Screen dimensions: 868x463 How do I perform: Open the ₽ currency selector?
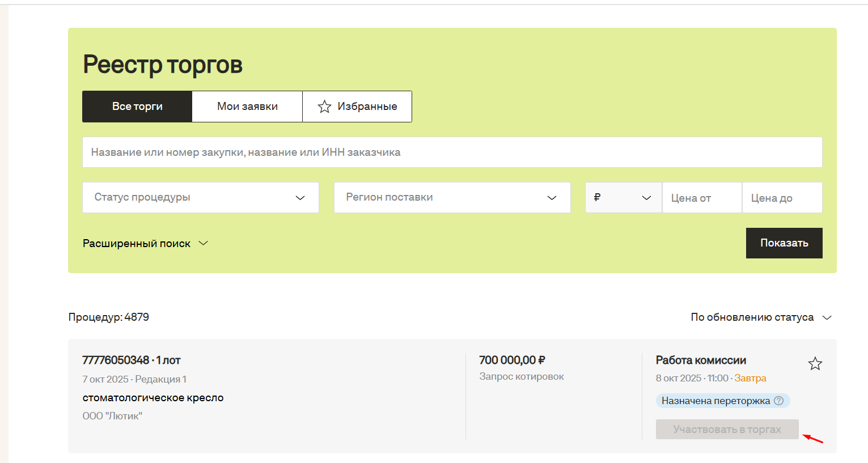pyautogui.click(x=623, y=198)
